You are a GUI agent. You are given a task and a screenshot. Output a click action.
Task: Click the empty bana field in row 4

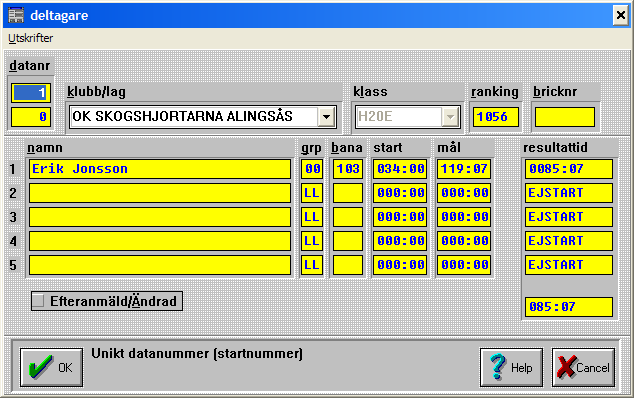tap(348, 241)
